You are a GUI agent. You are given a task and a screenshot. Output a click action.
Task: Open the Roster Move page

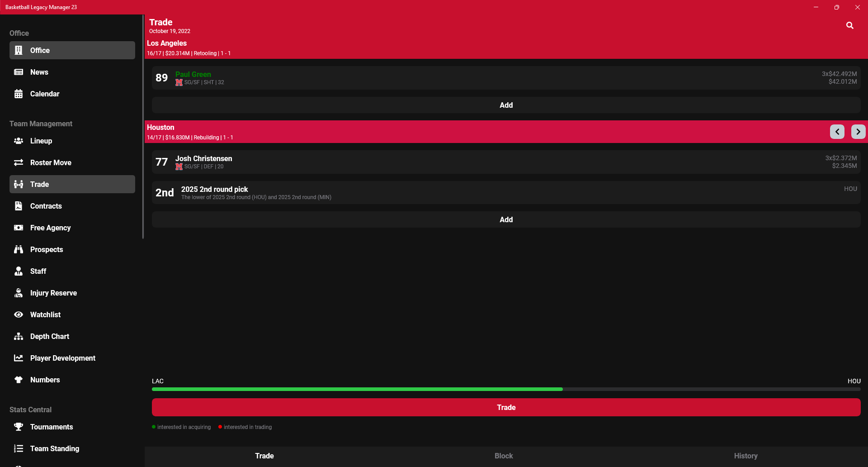click(72, 162)
